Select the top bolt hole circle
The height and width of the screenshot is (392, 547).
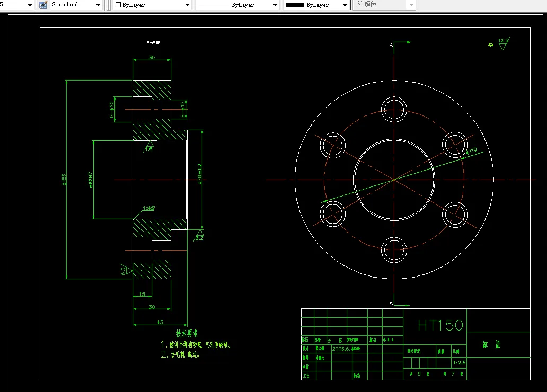tap(394, 110)
